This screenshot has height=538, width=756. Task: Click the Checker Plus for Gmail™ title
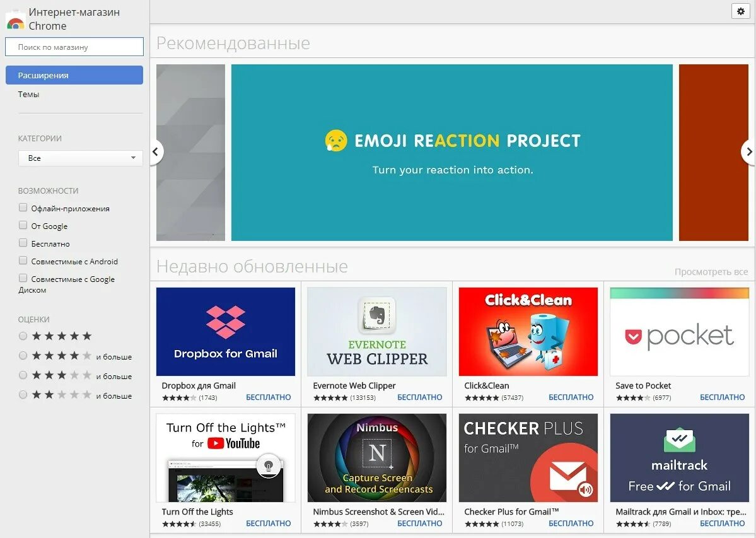point(511,512)
